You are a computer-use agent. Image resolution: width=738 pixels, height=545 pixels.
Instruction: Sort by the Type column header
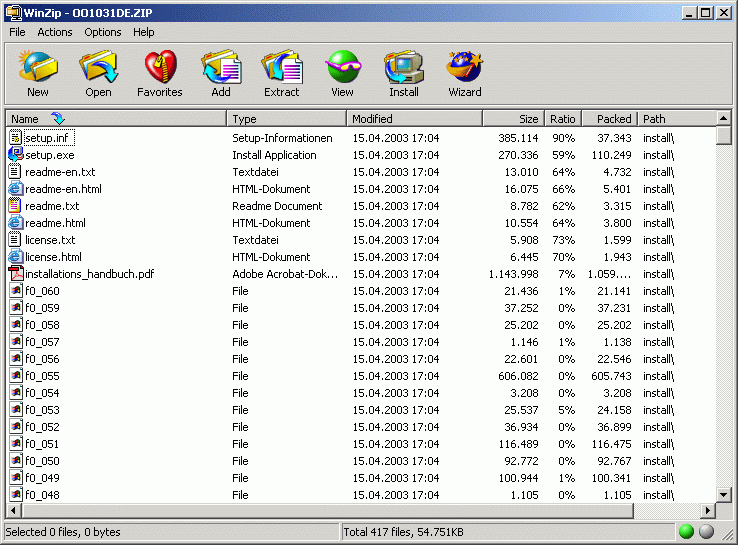pos(287,119)
